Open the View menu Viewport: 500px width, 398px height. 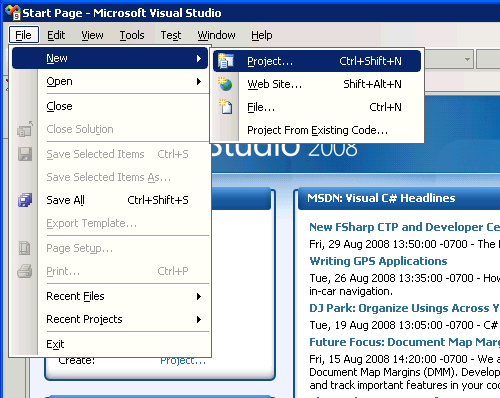coord(92,35)
